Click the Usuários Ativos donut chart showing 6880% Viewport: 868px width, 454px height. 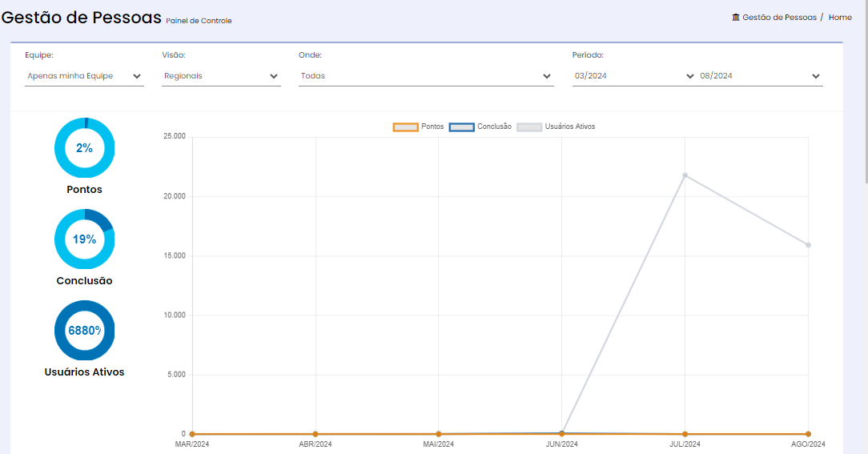(x=84, y=331)
